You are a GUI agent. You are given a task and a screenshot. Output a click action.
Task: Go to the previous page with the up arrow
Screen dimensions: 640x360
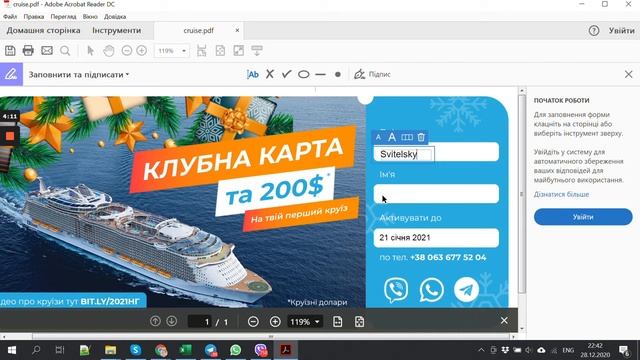[155, 321]
